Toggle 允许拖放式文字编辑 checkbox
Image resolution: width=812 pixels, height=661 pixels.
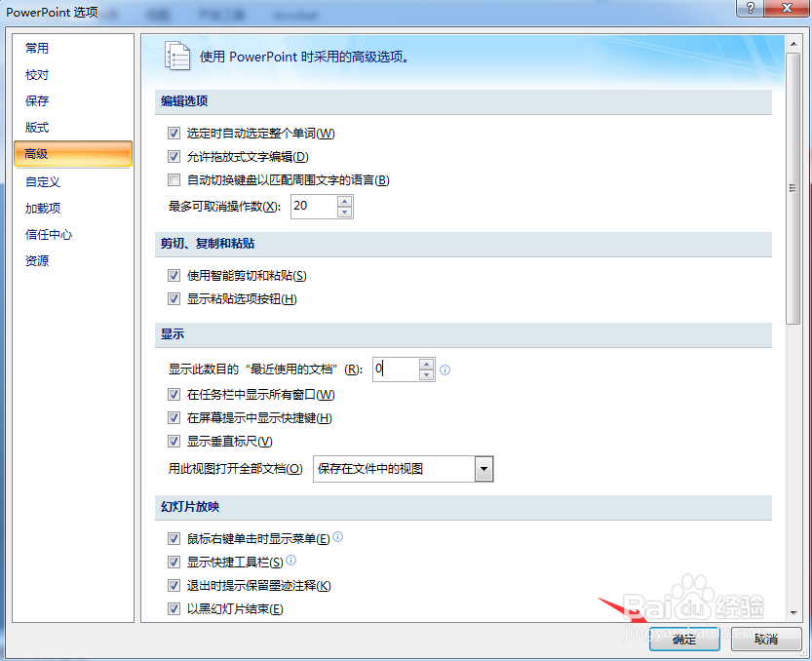click(x=174, y=156)
